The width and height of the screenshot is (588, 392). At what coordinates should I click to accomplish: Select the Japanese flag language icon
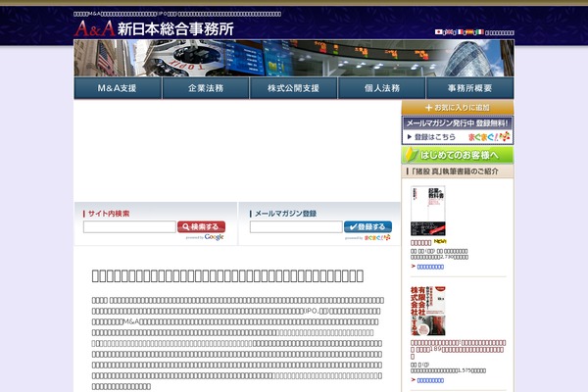click(x=438, y=32)
